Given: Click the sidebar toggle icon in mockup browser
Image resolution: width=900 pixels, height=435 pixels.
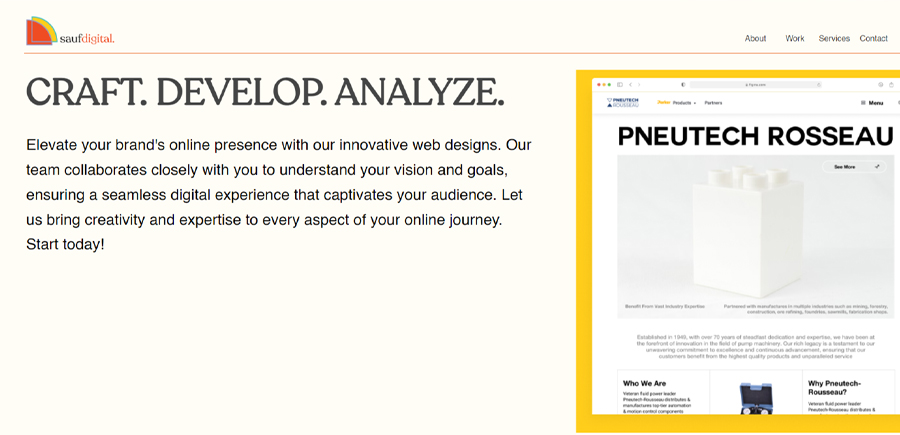Looking at the screenshot, I should click(x=620, y=85).
